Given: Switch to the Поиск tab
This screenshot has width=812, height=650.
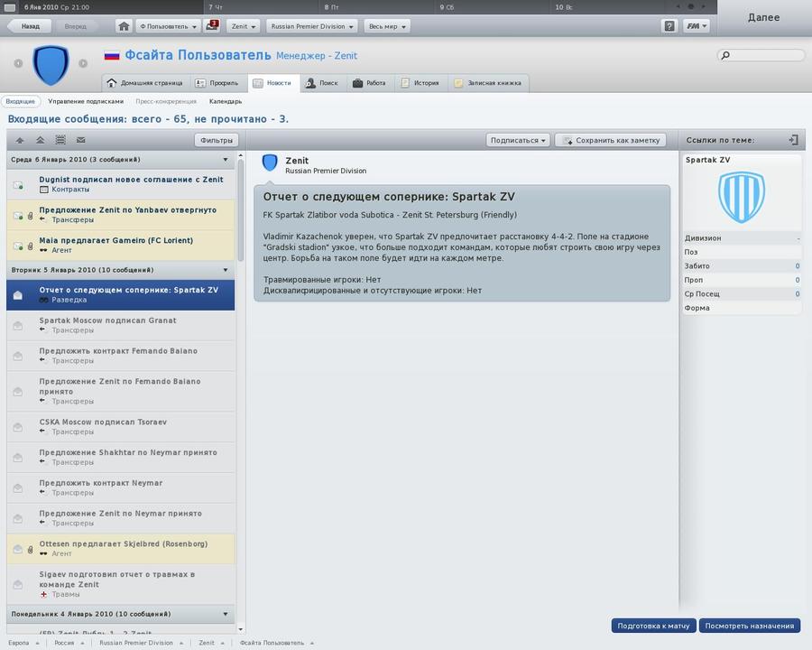Looking at the screenshot, I should pyautogui.click(x=321, y=83).
